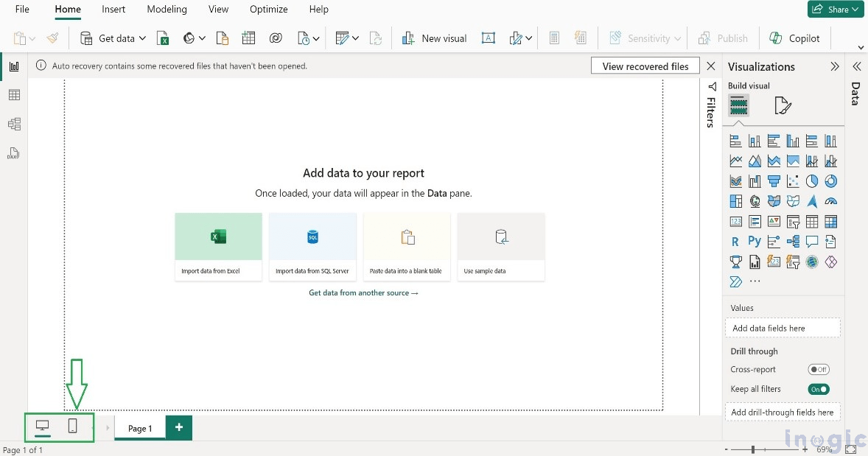Insert a matrix visual
The width and height of the screenshot is (868, 456).
click(831, 221)
